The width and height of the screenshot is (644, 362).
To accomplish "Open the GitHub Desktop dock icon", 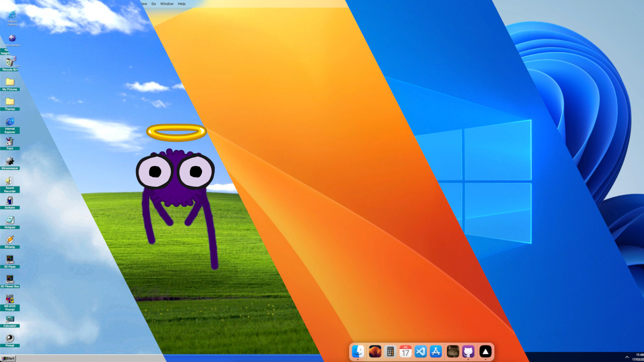I will pyautogui.click(x=468, y=352).
